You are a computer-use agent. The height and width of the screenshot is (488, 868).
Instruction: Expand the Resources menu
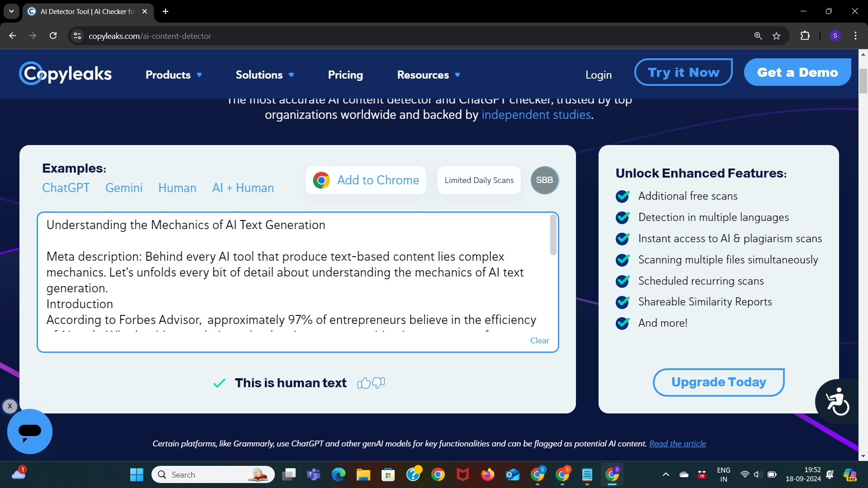click(429, 75)
